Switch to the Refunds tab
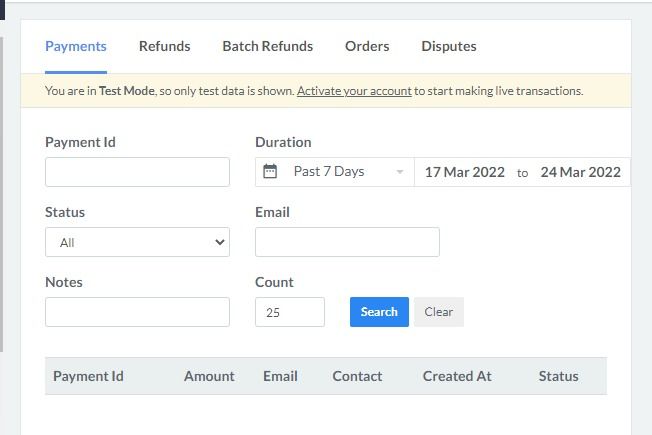This screenshot has height=435, width=652. point(165,46)
